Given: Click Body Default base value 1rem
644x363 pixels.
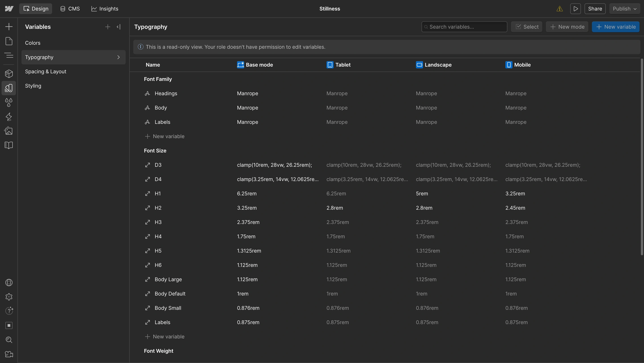Looking at the screenshot, I should (242, 294).
